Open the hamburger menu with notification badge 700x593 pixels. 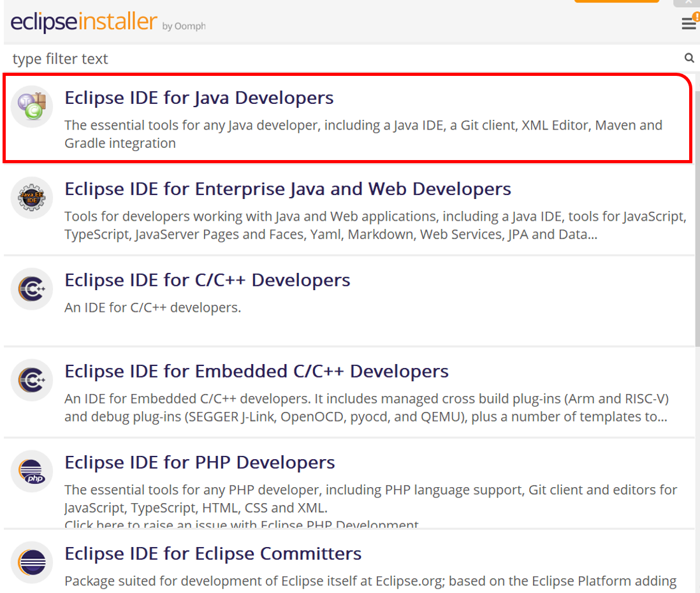(x=690, y=22)
